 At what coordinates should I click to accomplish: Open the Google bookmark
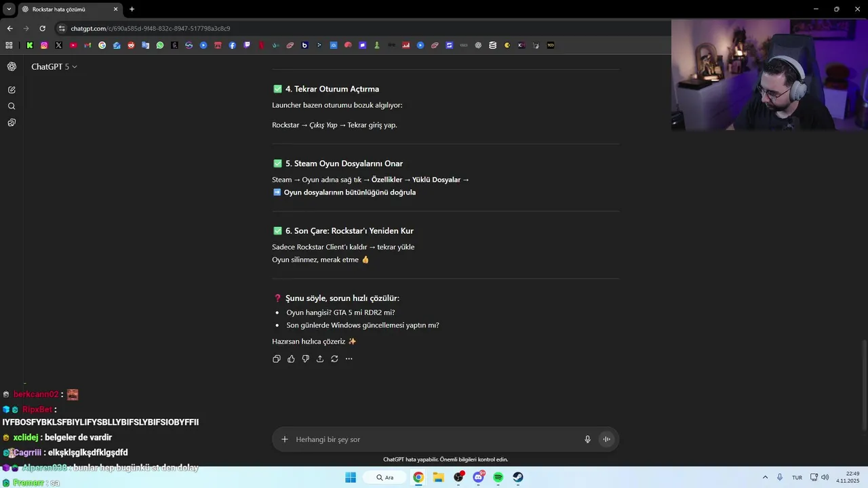[x=102, y=45]
